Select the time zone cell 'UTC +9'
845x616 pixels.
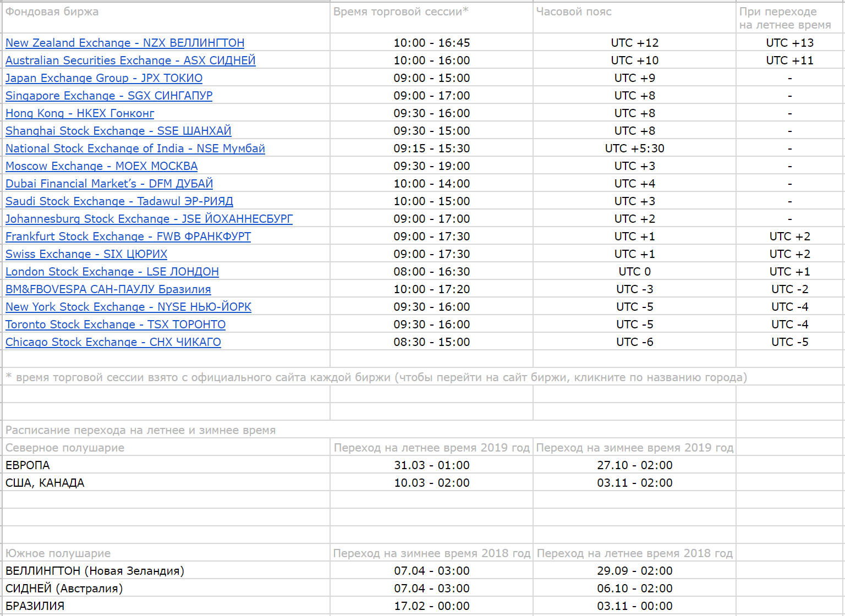pos(635,78)
